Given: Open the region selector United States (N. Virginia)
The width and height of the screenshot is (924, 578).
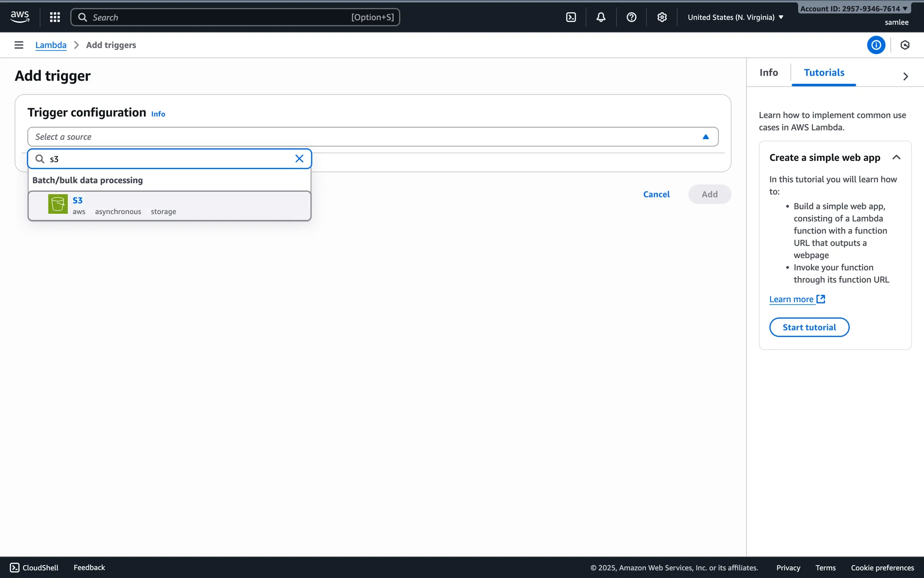Looking at the screenshot, I should [735, 17].
